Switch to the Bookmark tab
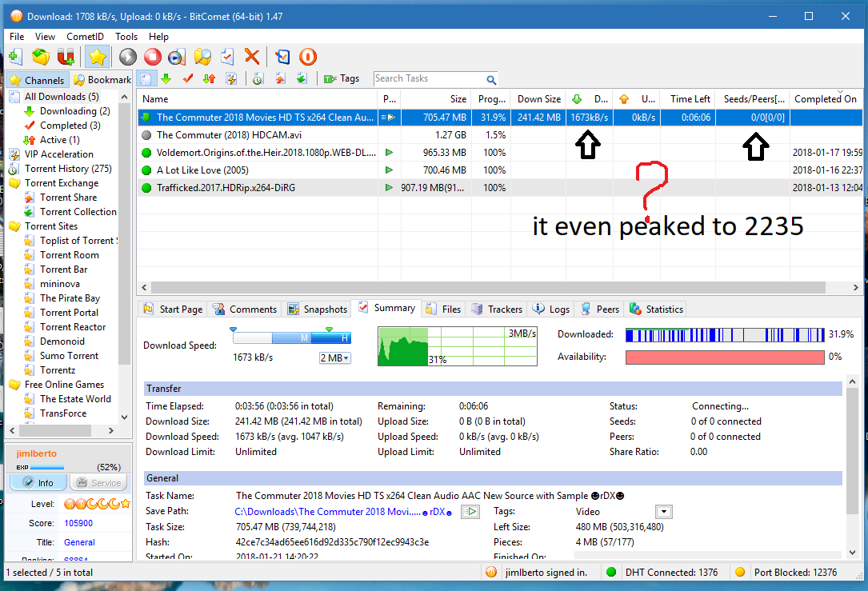Screen dimensions: 868x591 tap(102, 80)
